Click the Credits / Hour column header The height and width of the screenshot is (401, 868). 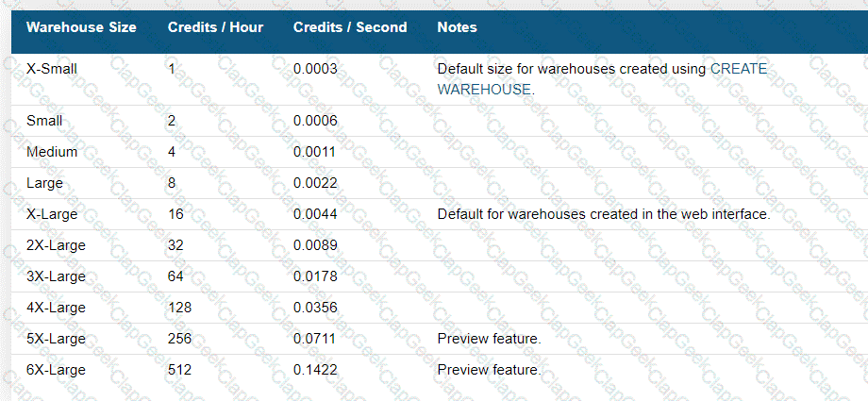(x=215, y=27)
